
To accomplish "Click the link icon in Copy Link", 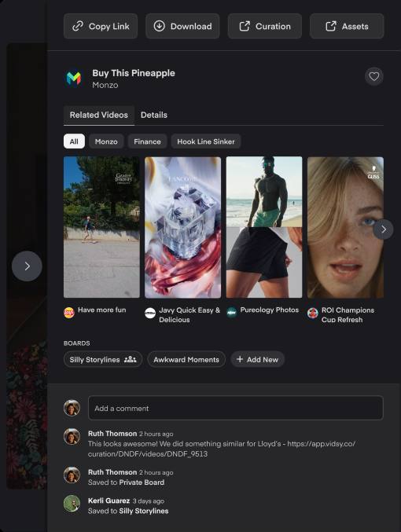I will pyautogui.click(x=78, y=26).
